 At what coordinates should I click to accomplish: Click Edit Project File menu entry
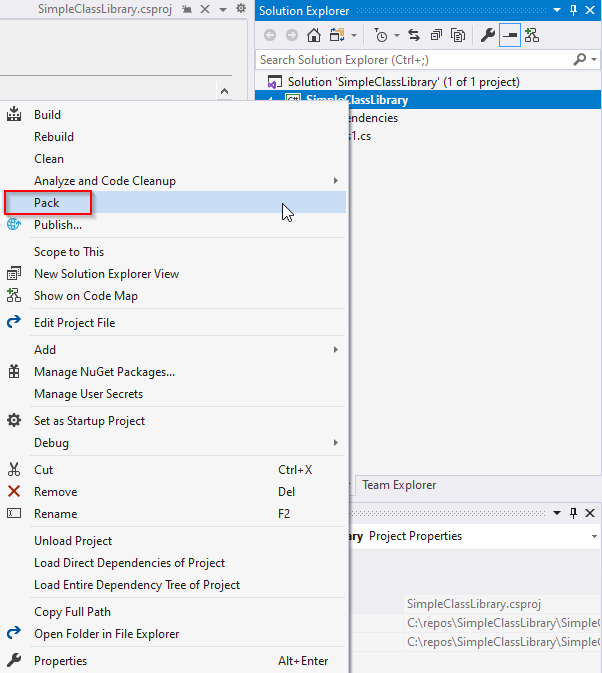74,323
